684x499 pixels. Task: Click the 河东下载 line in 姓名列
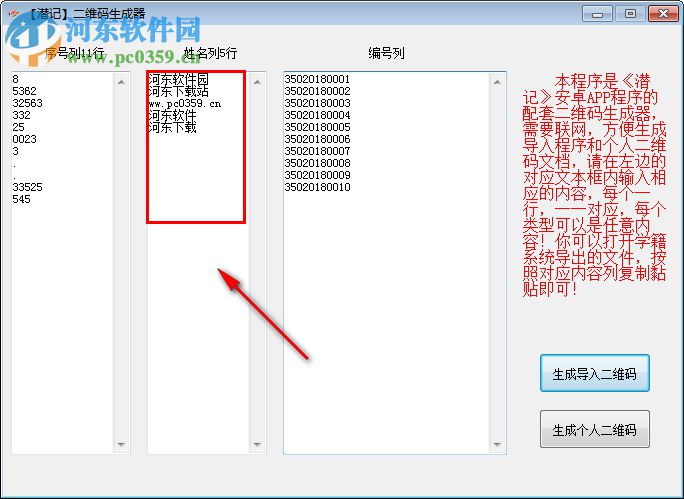coord(172,127)
